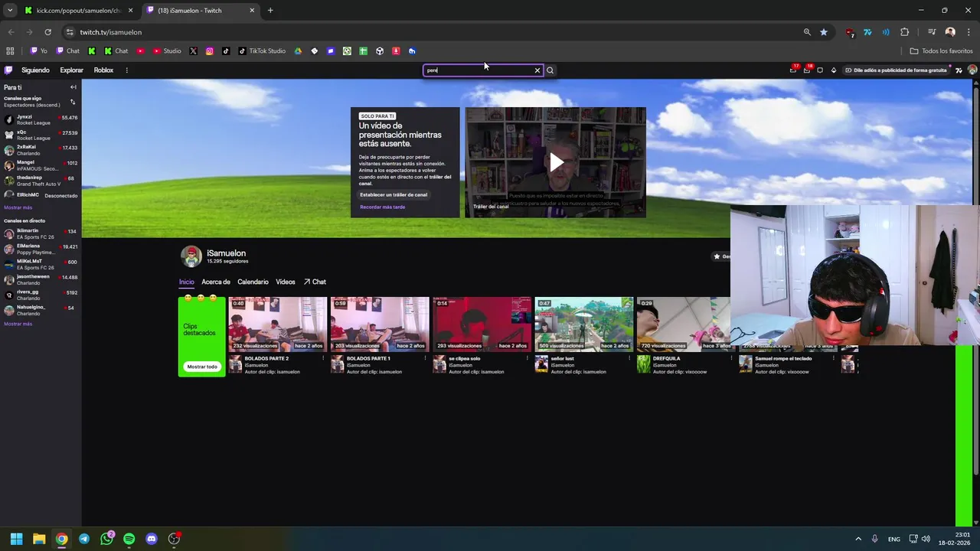Screen dimensions: 980x551
Task: Expand followed channels with Mostrar más
Action: pyautogui.click(x=18, y=208)
